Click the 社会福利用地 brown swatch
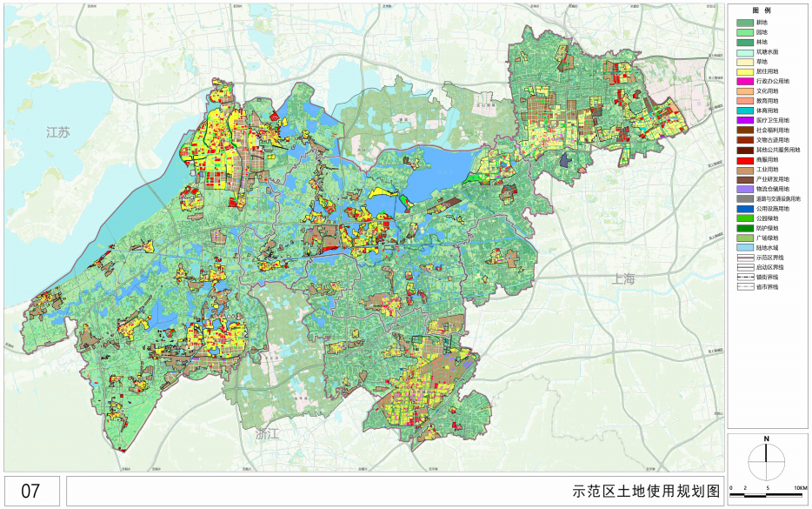This screenshot has height=509, width=812. click(745, 131)
